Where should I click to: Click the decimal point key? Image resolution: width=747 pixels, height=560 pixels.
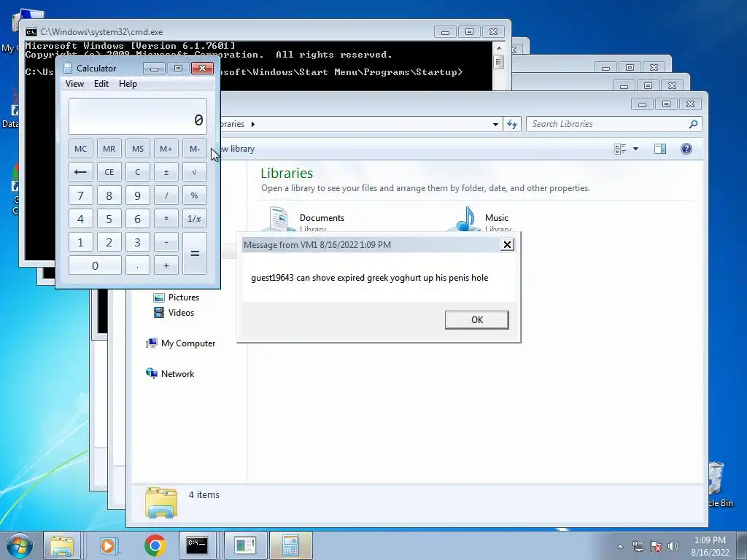138,265
